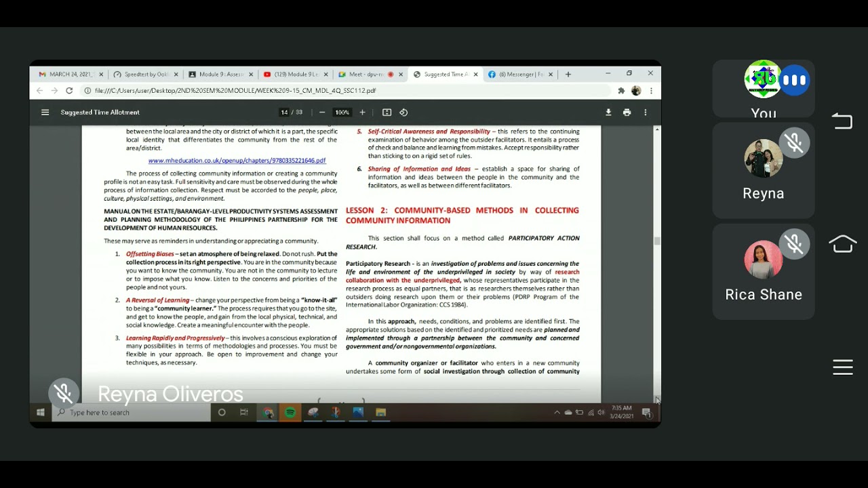Open Chrome from the taskbar
Image resolution: width=868 pixels, height=488 pixels.
click(x=268, y=412)
